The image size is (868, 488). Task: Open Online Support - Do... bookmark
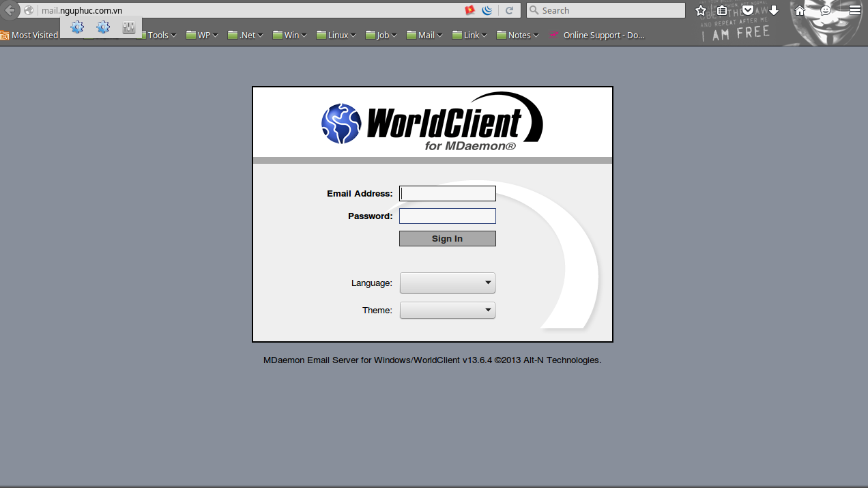597,35
